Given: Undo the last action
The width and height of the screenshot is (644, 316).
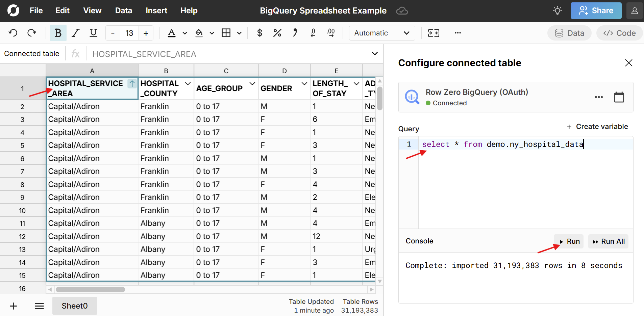Looking at the screenshot, I should click(13, 33).
